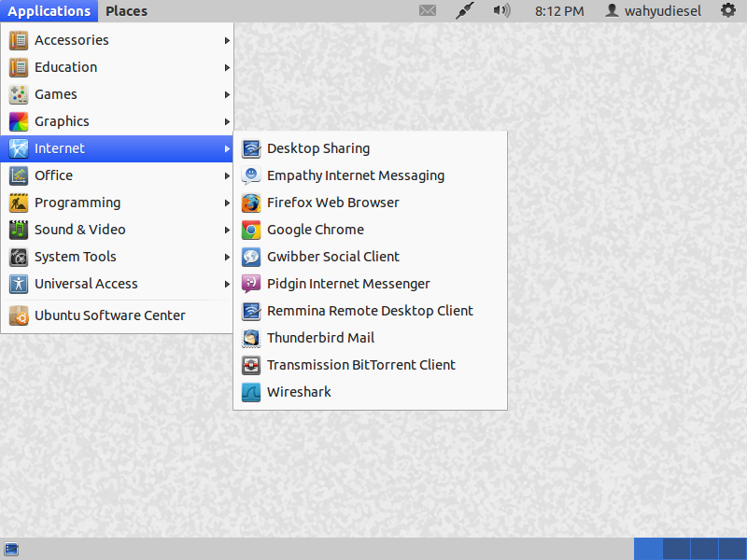Viewport: 747px width, 560px height.
Task: Expand the Education submenu arrow
Action: [227, 68]
